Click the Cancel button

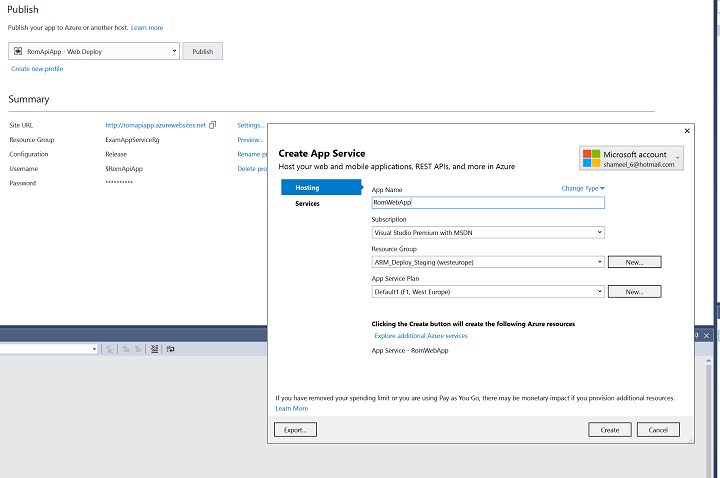658,430
